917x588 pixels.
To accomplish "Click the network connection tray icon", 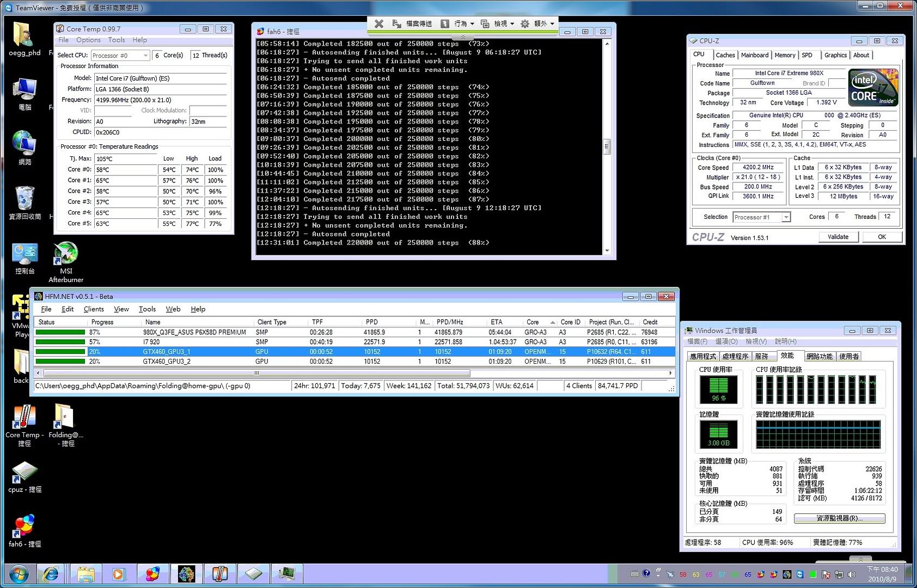I will point(839,574).
